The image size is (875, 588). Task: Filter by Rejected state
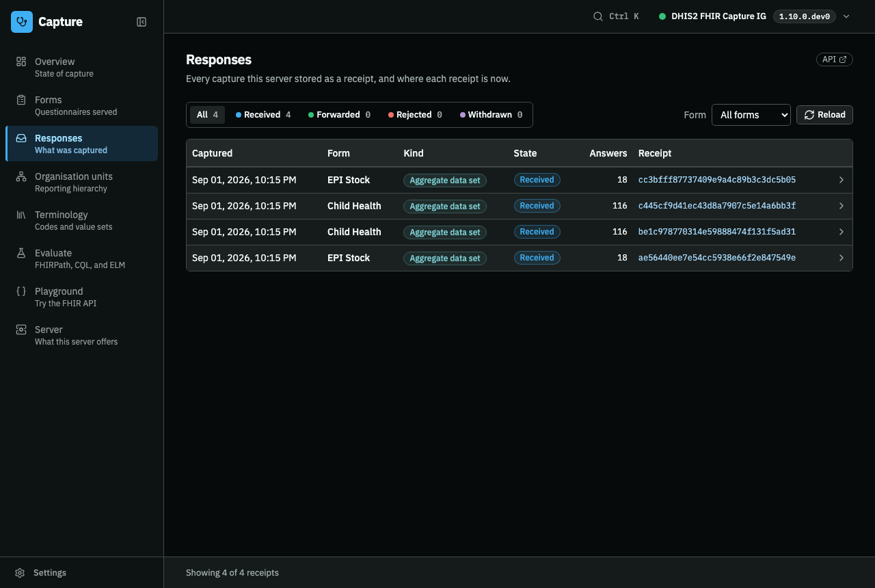[415, 115]
